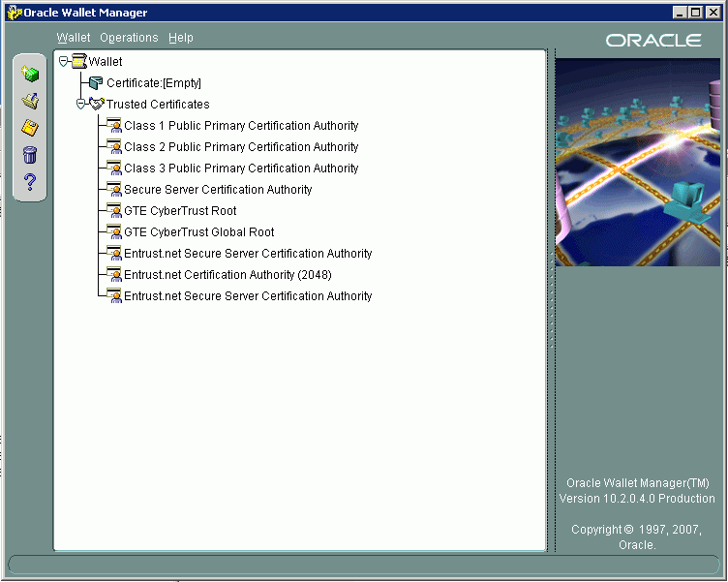This screenshot has width=728, height=582.
Task: Click the Entrust.net (2048) certificate icon
Action: pos(114,274)
